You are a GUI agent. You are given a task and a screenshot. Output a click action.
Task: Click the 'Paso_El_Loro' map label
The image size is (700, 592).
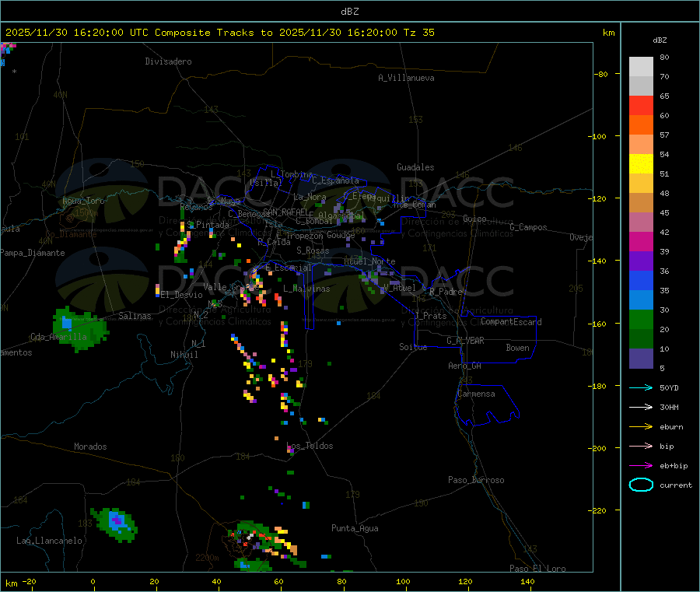pos(538,569)
